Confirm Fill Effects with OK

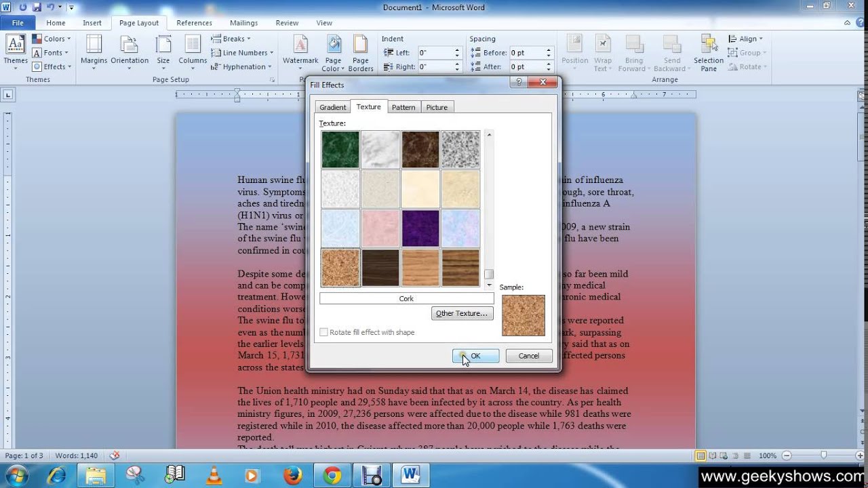click(475, 356)
